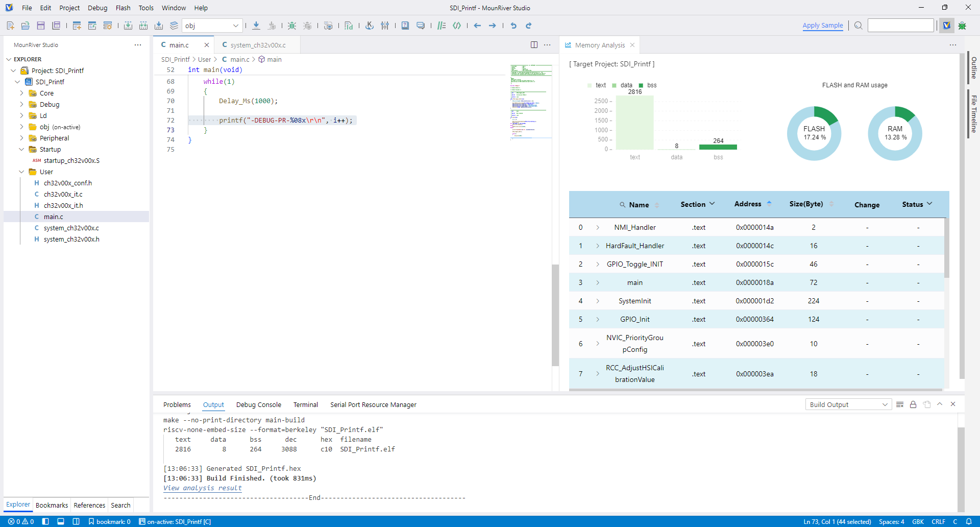Click the green bug debug icon
980x527 pixels.
[x=292, y=26]
